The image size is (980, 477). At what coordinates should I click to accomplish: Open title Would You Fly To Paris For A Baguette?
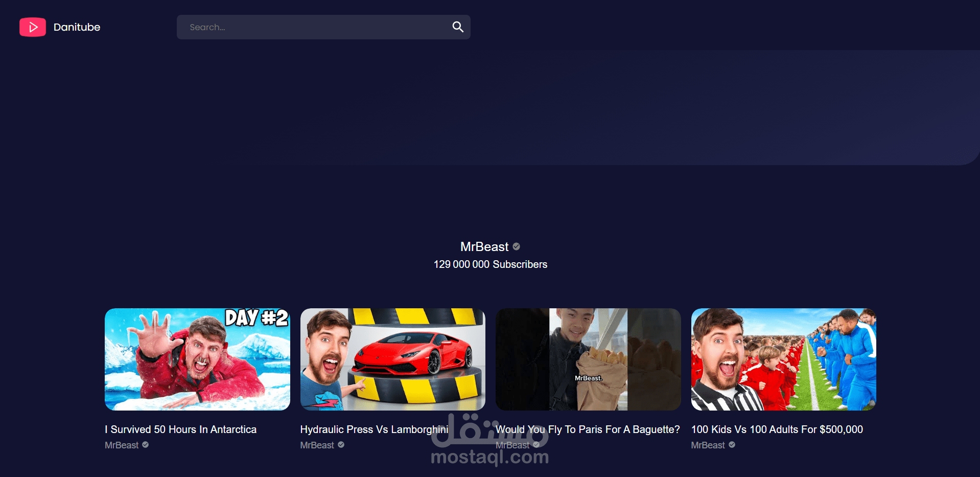(588, 429)
